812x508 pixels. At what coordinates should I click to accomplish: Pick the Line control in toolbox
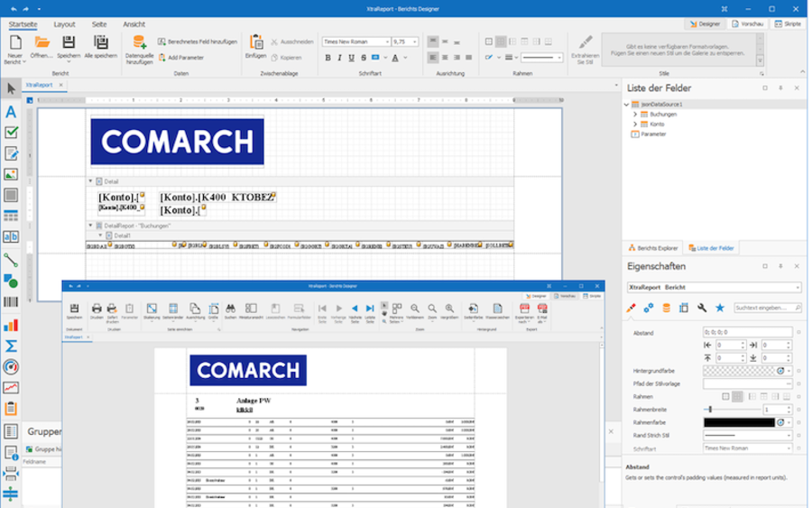point(11,260)
